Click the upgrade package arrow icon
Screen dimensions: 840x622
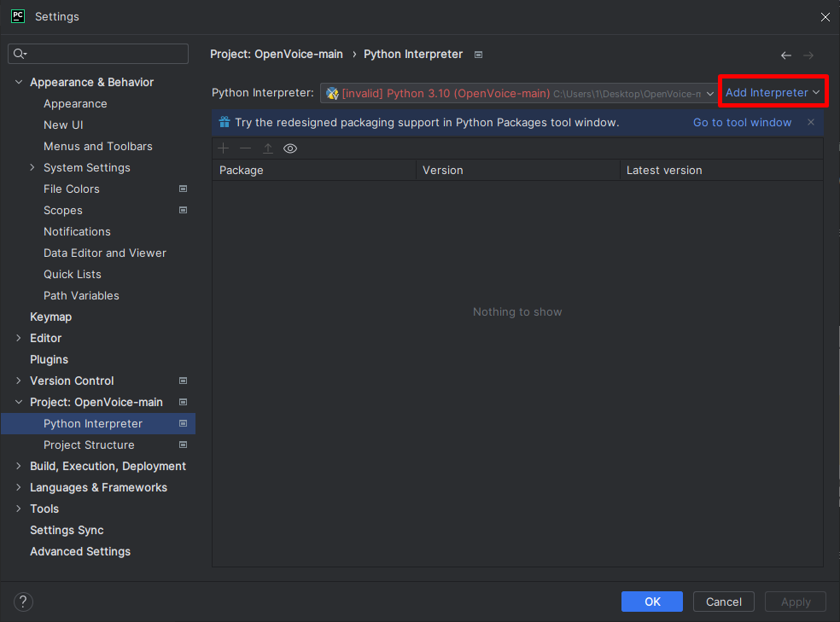268,148
